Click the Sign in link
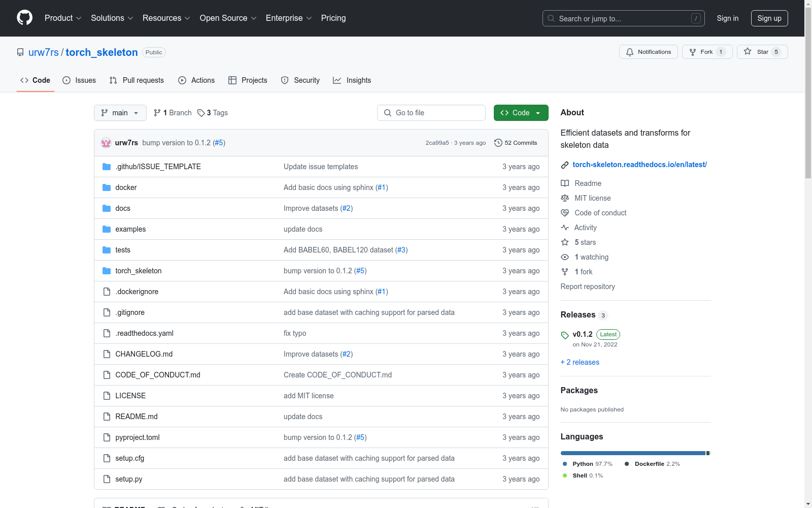The image size is (812, 508). pos(728,18)
